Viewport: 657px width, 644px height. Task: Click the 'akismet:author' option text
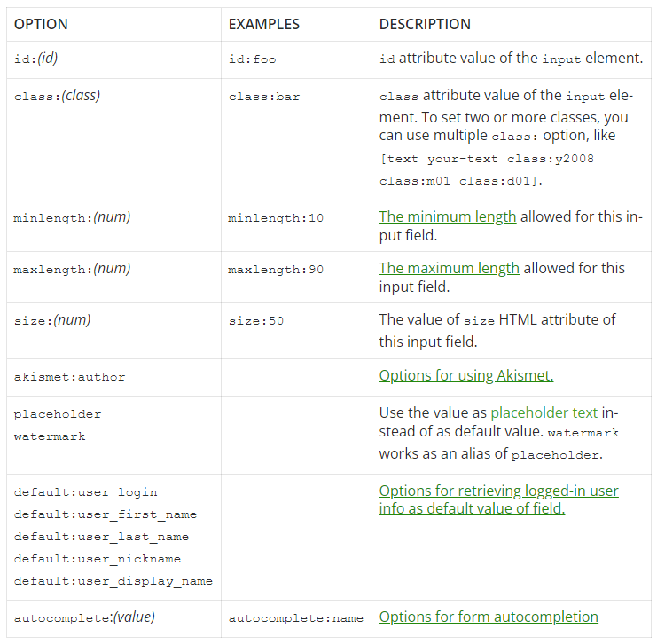(69, 377)
